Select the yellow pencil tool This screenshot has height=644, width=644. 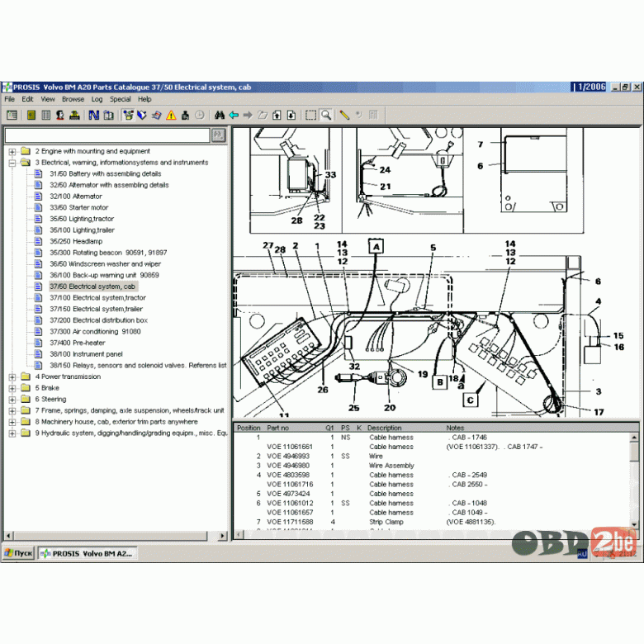coord(344,115)
